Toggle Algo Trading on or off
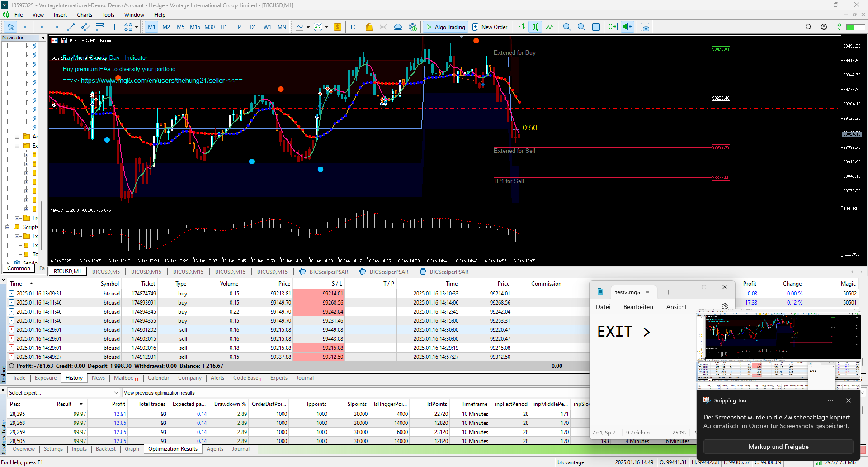Viewport: 868px width, 467px height. tap(445, 27)
